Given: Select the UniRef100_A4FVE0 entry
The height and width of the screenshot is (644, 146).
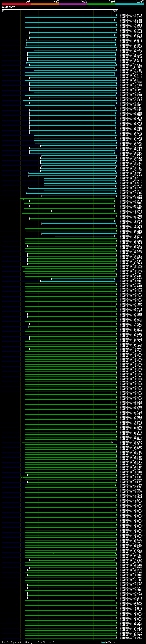Looking at the screenshot, I should pyautogui.click(x=131, y=324).
